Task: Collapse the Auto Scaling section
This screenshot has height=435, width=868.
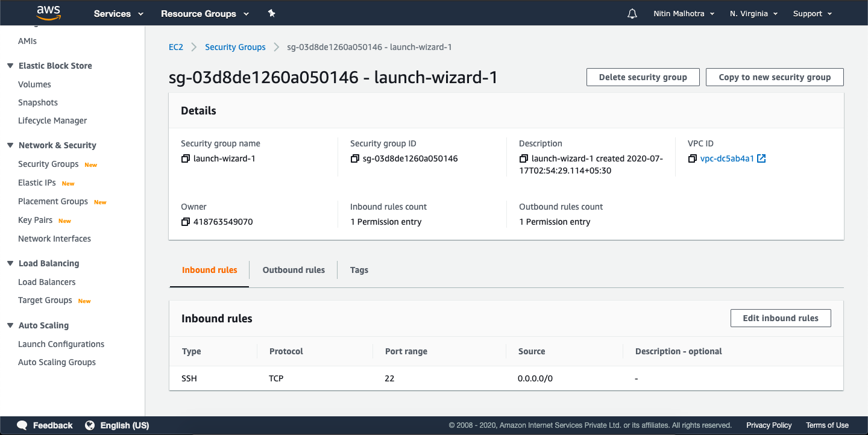Action: tap(10, 325)
